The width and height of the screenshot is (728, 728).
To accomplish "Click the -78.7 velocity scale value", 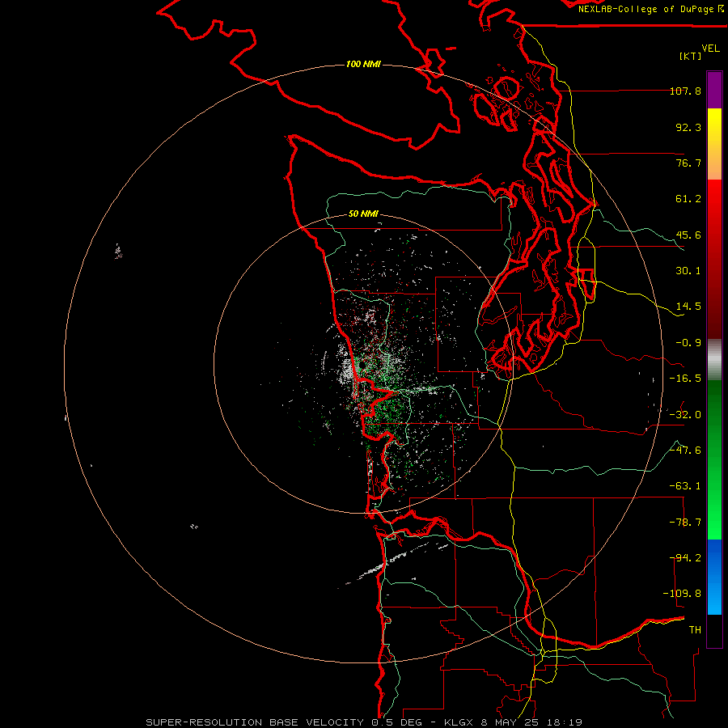I will (x=685, y=523).
